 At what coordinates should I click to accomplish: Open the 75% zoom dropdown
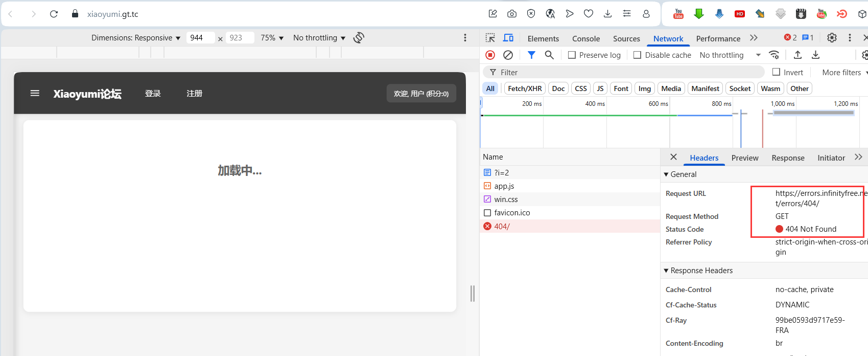click(x=272, y=38)
